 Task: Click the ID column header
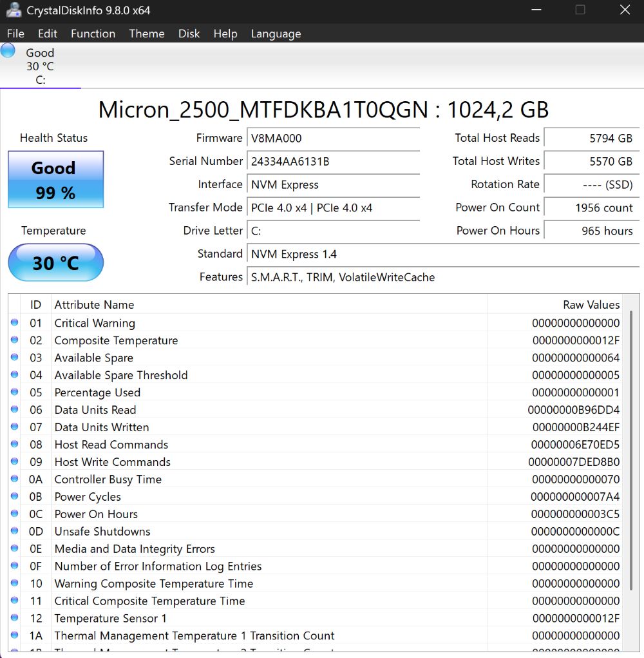[x=35, y=304]
